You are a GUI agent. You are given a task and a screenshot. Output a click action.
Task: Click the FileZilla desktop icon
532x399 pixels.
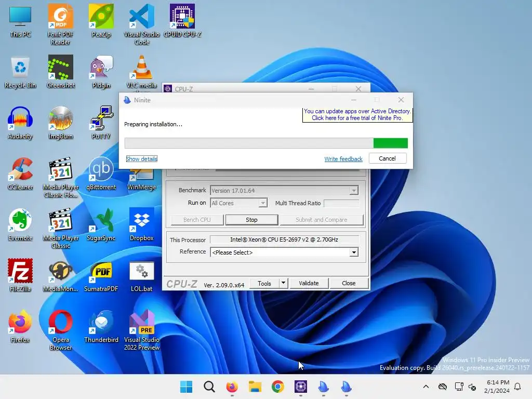20,275
